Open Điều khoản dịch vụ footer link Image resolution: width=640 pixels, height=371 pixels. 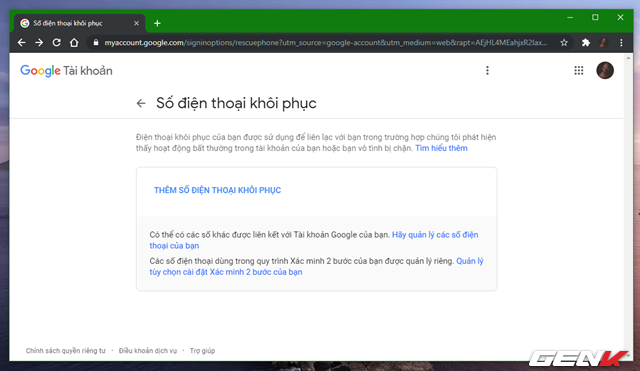148,351
